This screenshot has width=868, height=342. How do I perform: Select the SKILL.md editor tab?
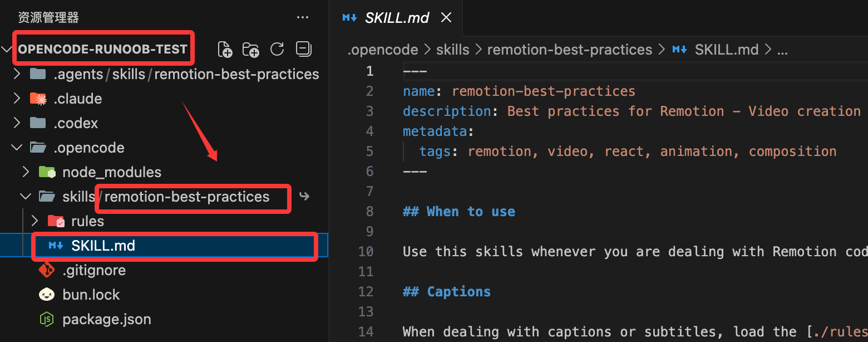pyautogui.click(x=396, y=18)
